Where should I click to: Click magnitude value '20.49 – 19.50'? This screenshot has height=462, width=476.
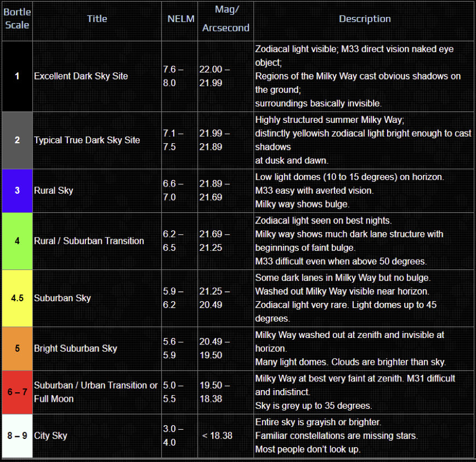[x=214, y=348]
